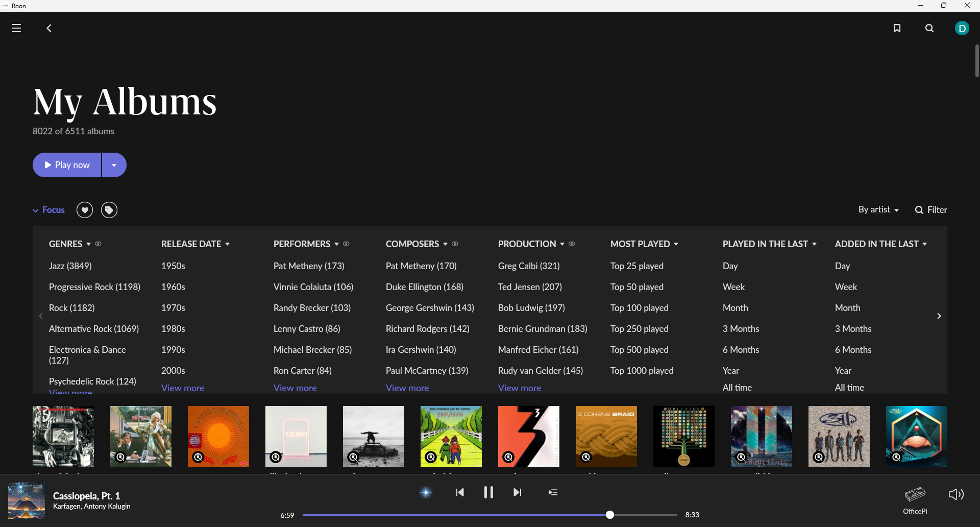Pause the current track
Viewport: 980px width, 527px height.
click(x=488, y=492)
